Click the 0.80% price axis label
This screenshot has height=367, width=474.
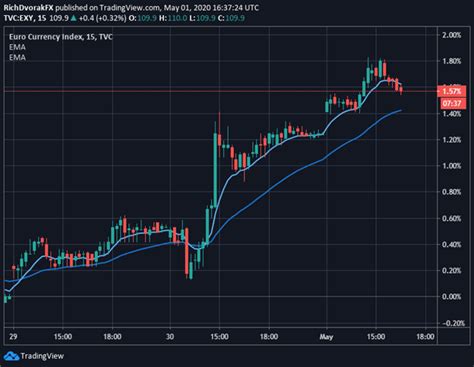[452, 192]
